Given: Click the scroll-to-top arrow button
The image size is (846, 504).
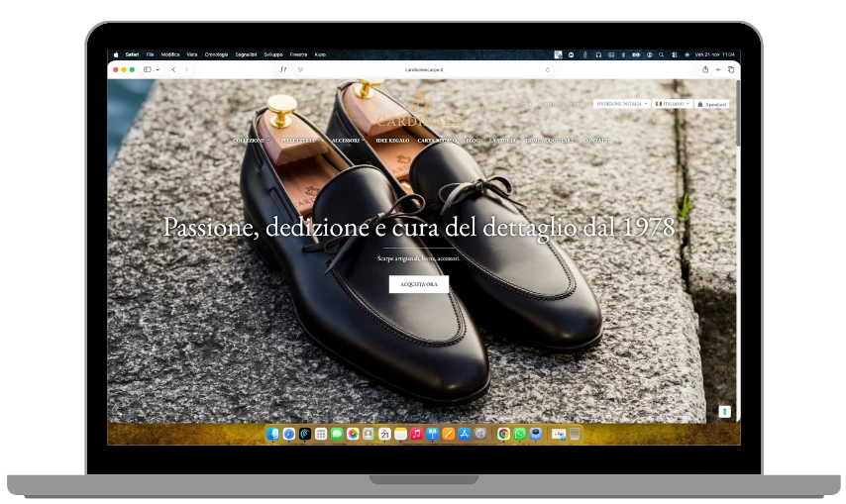Looking at the screenshot, I should click(x=724, y=411).
